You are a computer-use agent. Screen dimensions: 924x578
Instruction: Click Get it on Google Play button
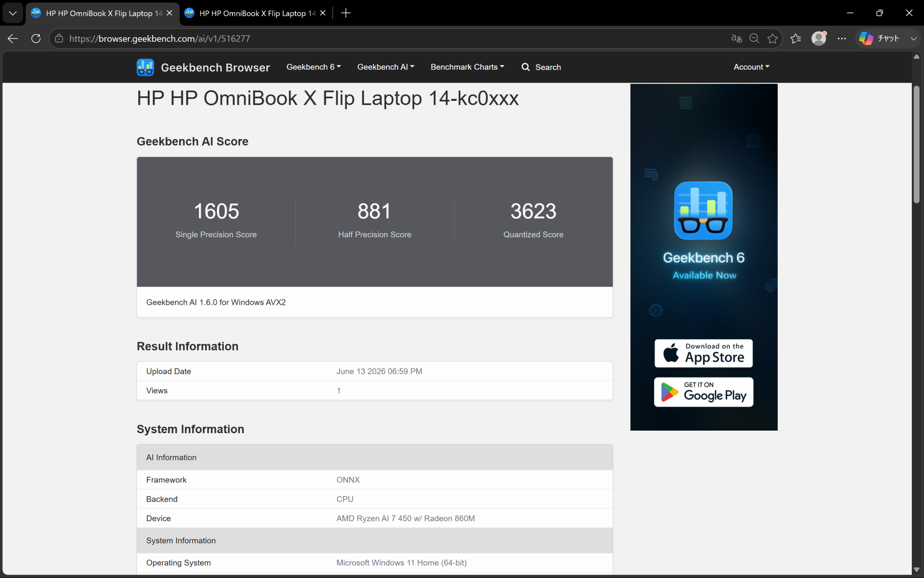pyautogui.click(x=703, y=392)
